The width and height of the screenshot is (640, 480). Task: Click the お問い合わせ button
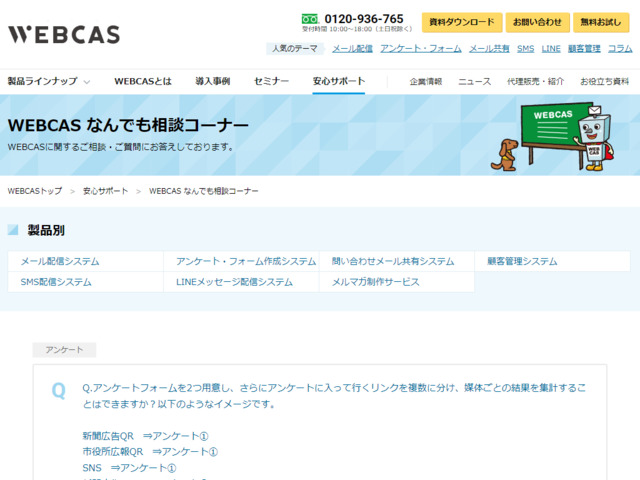click(537, 22)
